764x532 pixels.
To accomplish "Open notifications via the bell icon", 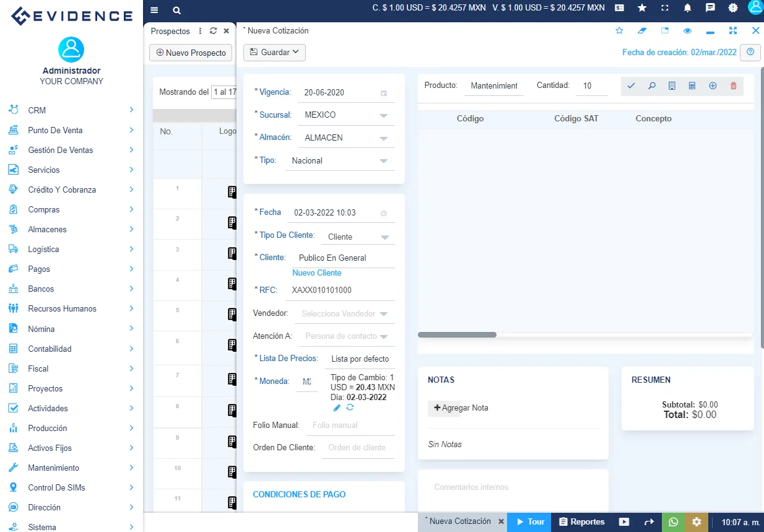I will point(687,9).
